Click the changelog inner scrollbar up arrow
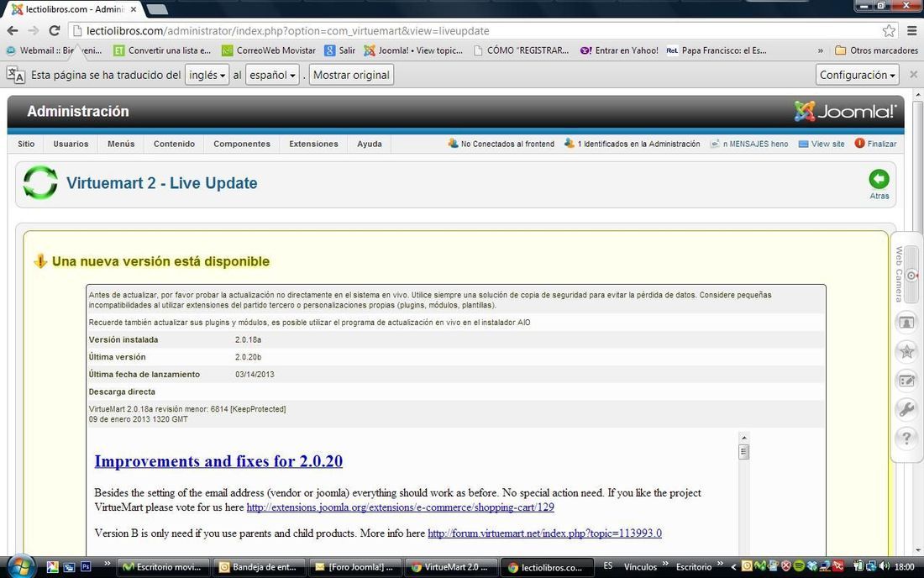The width and height of the screenshot is (924, 578). pos(743,438)
